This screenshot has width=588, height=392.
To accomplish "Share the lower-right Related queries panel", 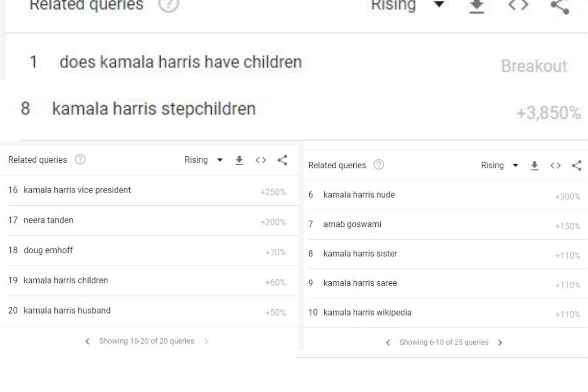I will [x=577, y=166].
